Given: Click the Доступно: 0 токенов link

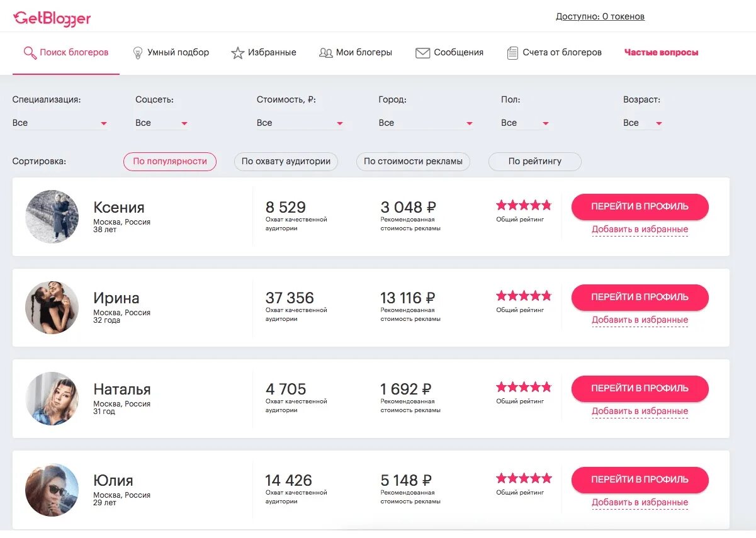Looking at the screenshot, I should pyautogui.click(x=600, y=16).
